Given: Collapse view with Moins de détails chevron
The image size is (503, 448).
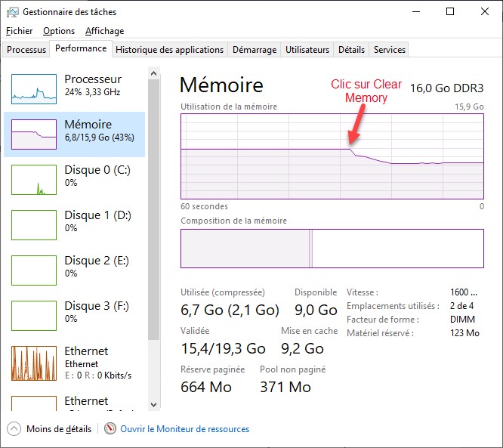Looking at the screenshot, I should click(14, 428).
